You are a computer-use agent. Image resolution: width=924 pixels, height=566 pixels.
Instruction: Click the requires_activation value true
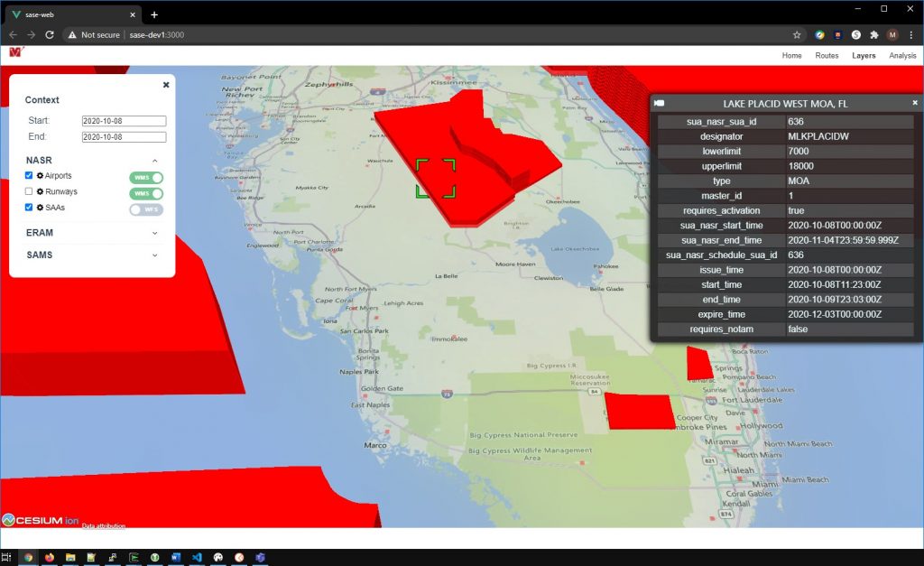click(796, 210)
